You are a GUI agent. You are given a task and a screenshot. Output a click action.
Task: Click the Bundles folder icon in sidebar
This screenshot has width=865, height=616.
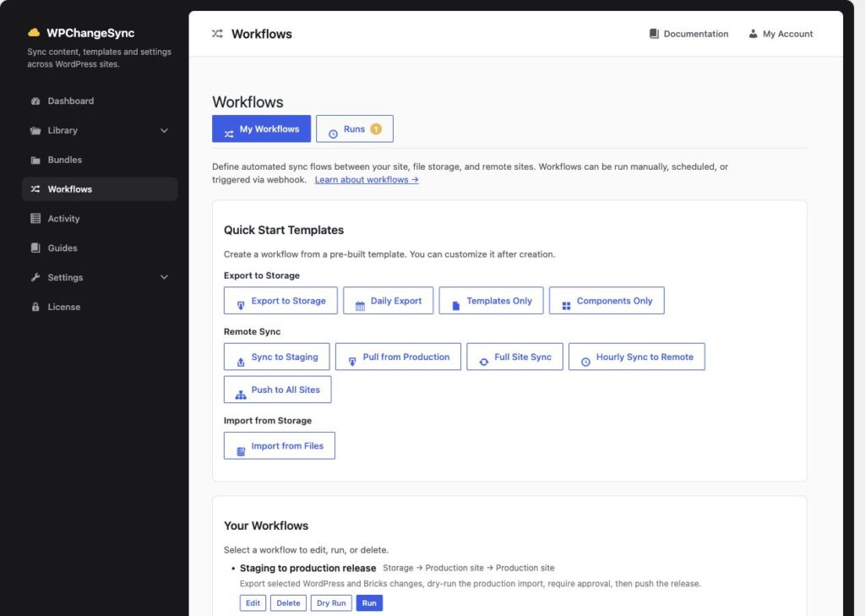[x=35, y=160]
